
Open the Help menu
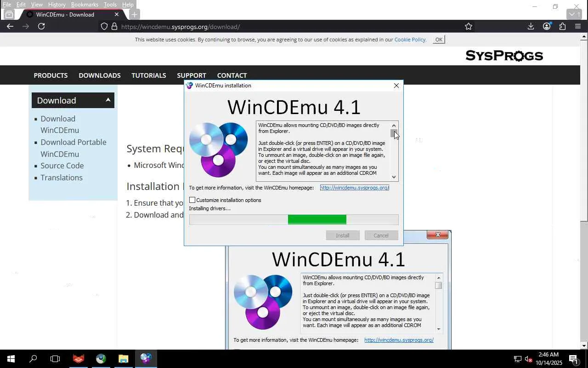[128, 5]
